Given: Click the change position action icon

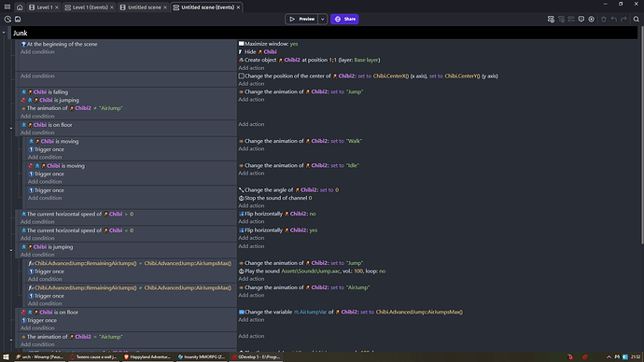Looking at the screenshot, I should pos(241,76).
